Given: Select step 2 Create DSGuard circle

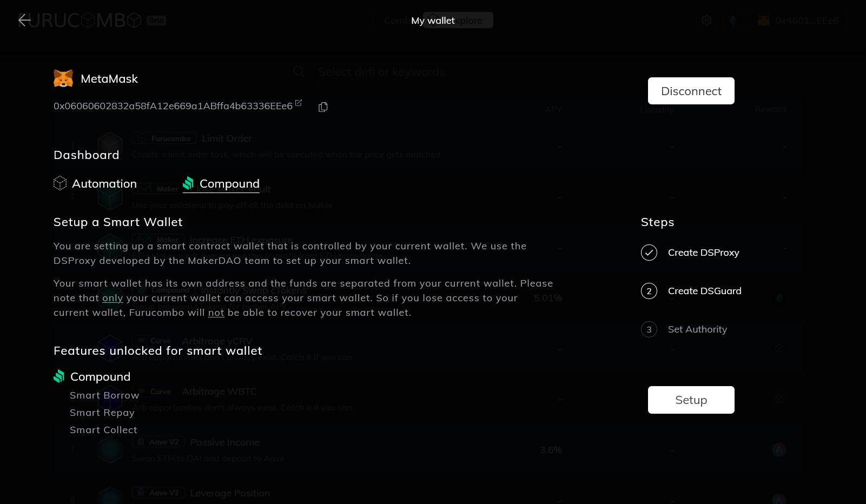Looking at the screenshot, I should (649, 291).
